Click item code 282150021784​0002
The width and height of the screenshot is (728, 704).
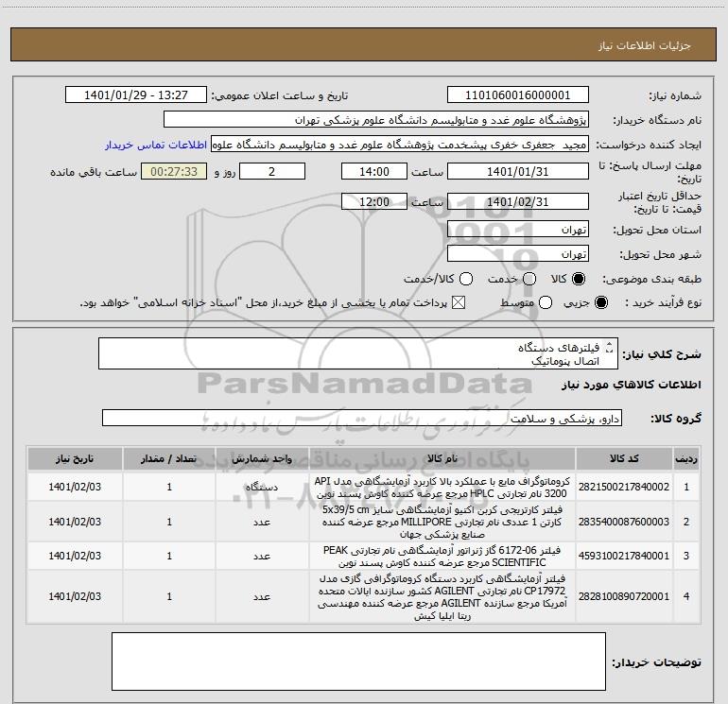pyautogui.click(x=624, y=487)
